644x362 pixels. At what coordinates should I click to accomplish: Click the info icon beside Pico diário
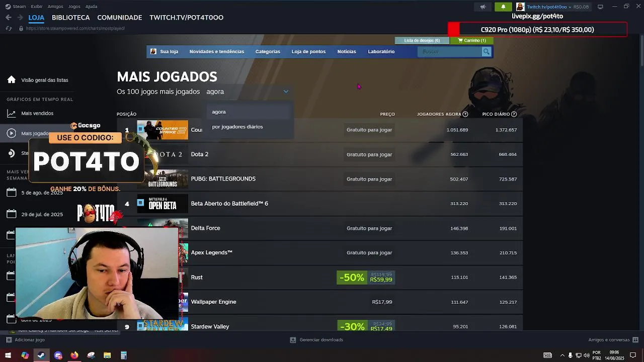514,114
